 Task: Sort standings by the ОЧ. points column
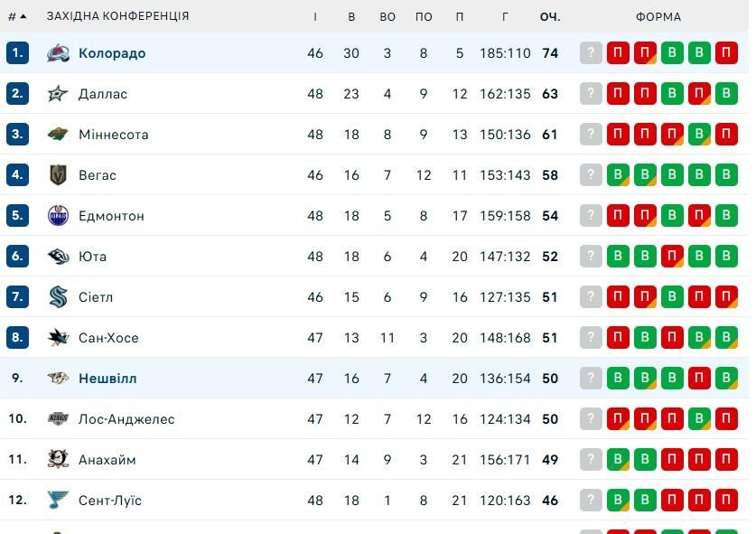(550, 16)
